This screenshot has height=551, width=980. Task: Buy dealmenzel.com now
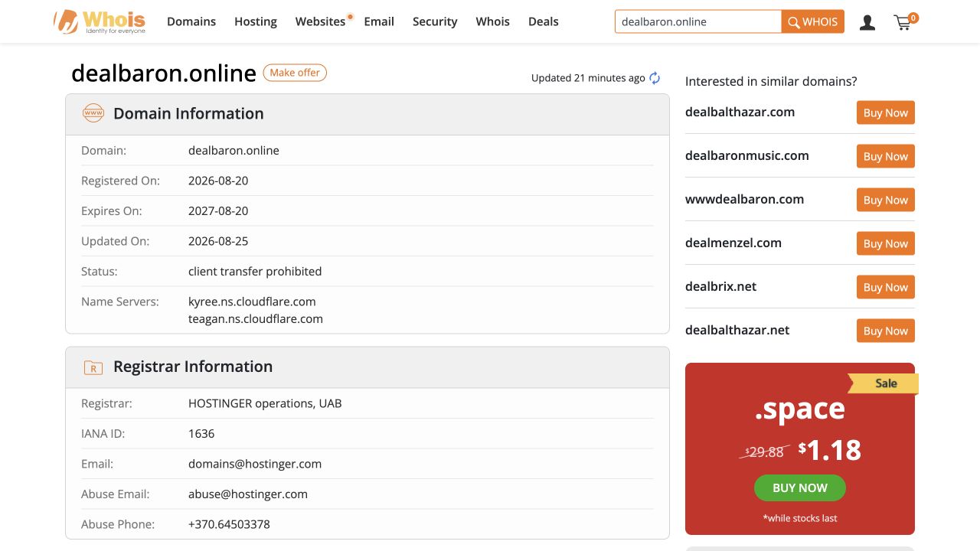tap(886, 243)
